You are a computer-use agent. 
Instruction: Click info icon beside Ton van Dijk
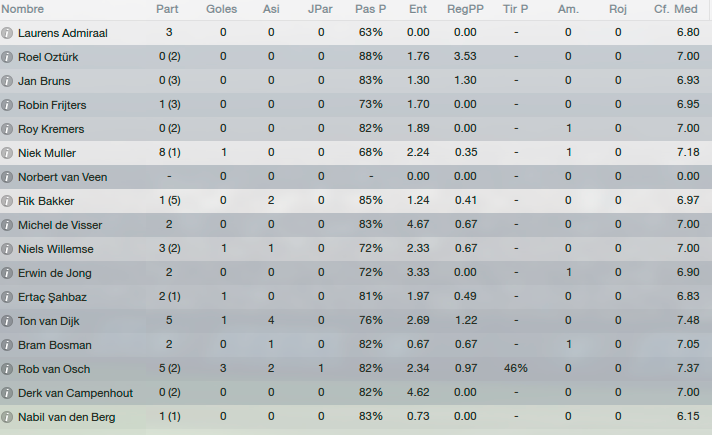6,321
